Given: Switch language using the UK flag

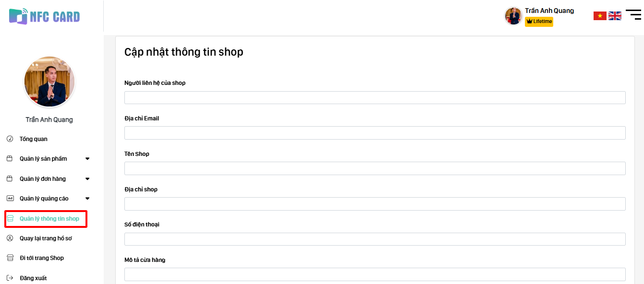Looking at the screenshot, I should point(615,16).
